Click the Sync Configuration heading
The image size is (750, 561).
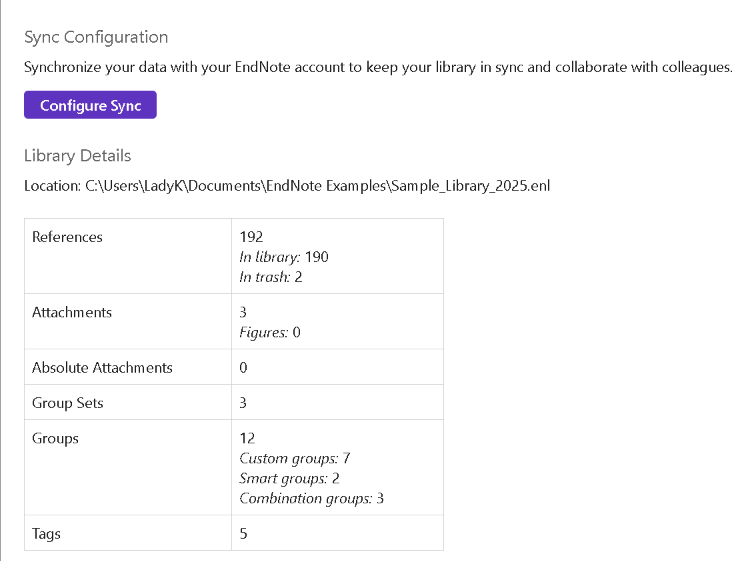point(96,37)
